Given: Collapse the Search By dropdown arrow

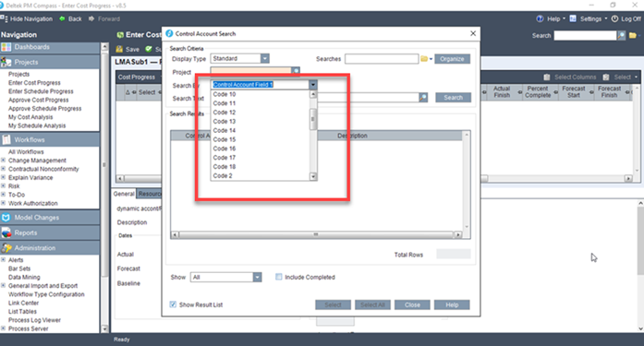Looking at the screenshot, I should tap(313, 85).
